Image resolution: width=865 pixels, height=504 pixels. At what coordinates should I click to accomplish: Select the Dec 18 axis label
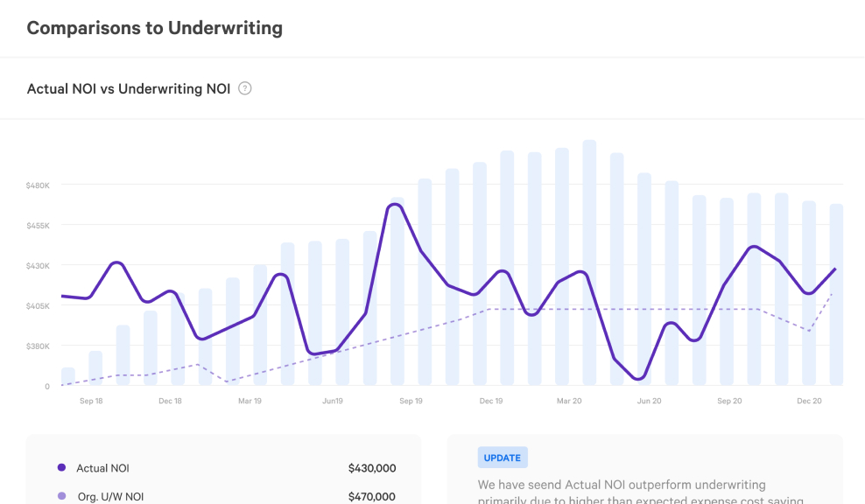(x=170, y=401)
